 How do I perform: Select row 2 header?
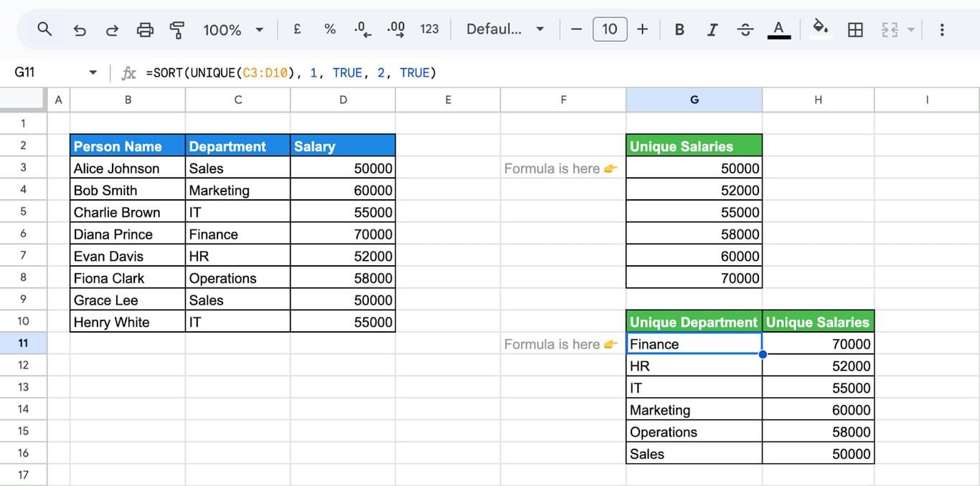pos(23,146)
